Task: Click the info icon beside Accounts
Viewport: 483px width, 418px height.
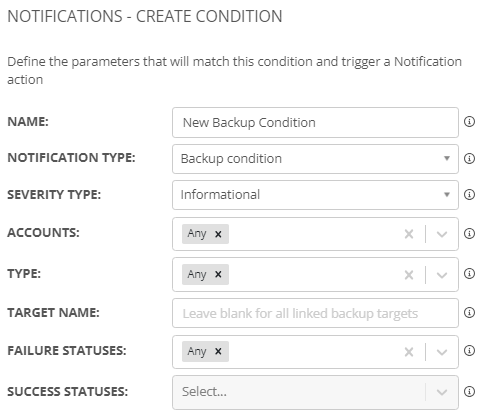Action: 469,233
